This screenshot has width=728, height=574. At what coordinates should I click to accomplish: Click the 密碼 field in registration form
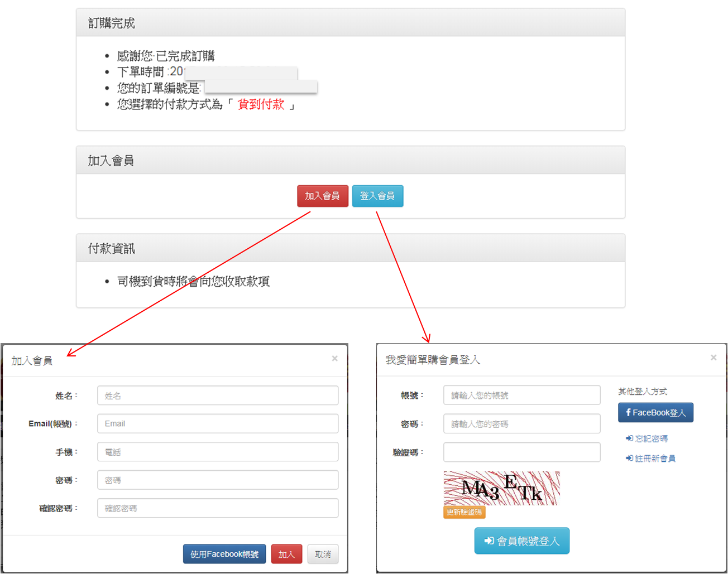217,480
